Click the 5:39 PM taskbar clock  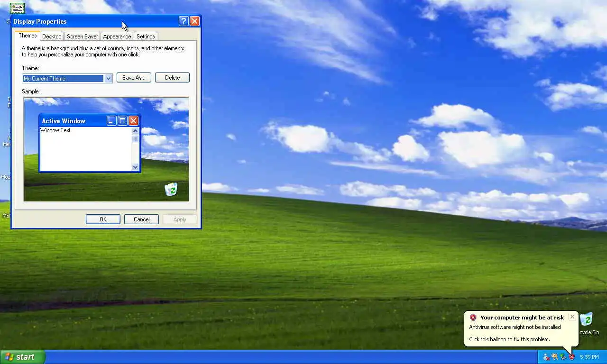pos(589,357)
